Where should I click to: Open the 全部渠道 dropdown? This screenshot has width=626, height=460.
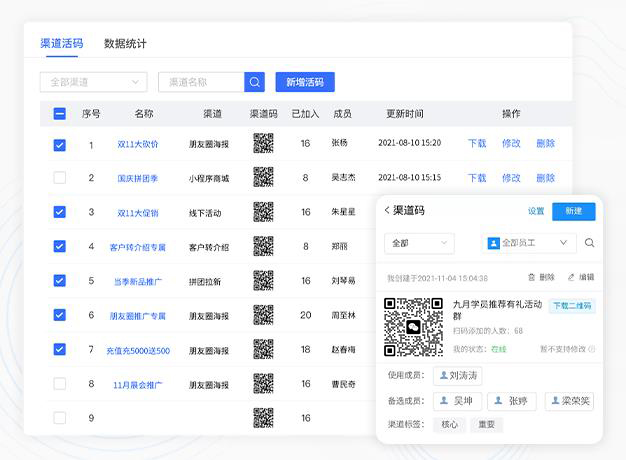pyautogui.click(x=93, y=82)
